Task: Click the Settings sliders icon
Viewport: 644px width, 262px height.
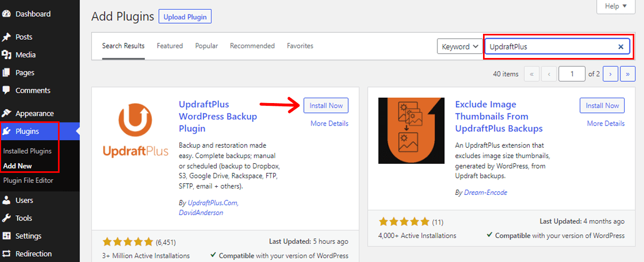Action: coord(6,236)
